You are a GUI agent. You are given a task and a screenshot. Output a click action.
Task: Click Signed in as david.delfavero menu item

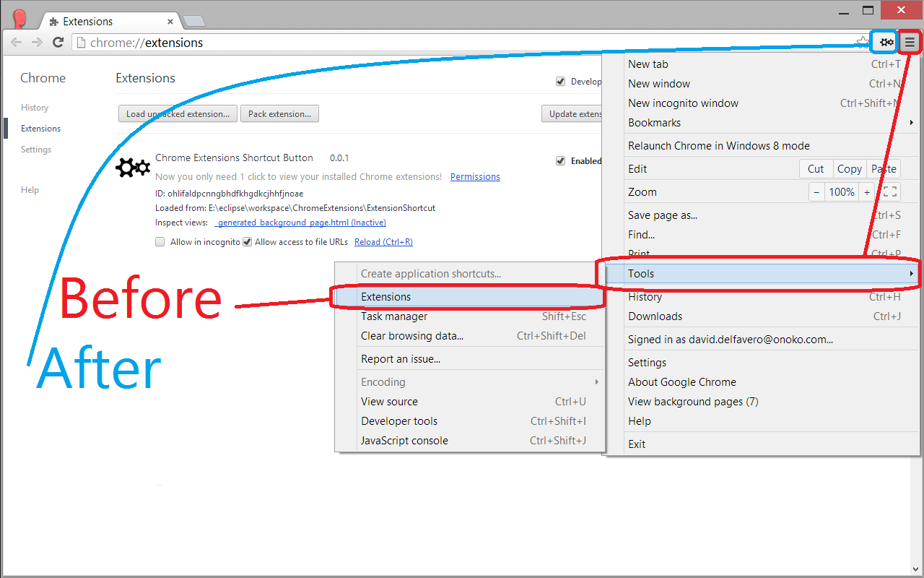(x=762, y=340)
